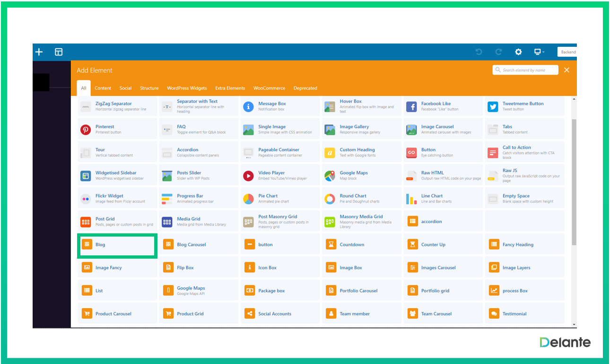Image resolution: width=610 pixels, height=364 pixels.
Task: Select the Post Grid icon
Action: click(x=86, y=222)
